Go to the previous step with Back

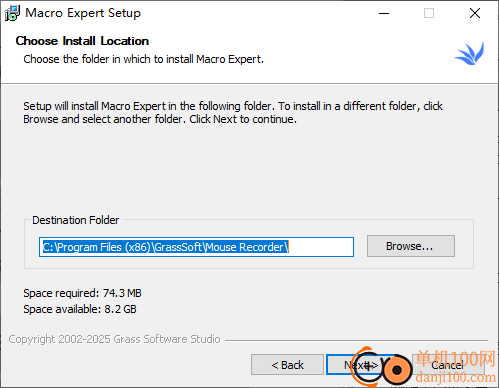click(x=287, y=365)
